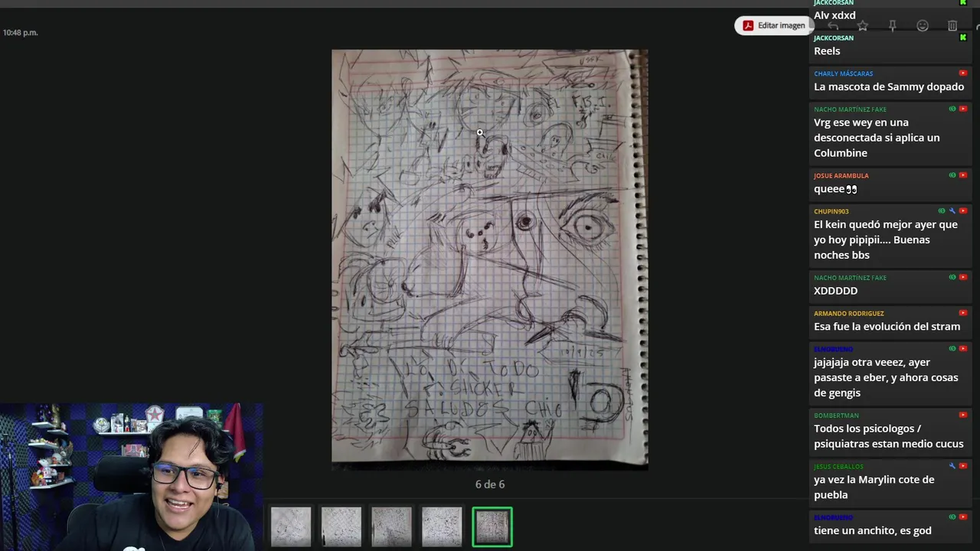Viewport: 980px width, 551px height.
Task: Click the username ARMANDO RODRIGUEZ
Action: (848, 313)
